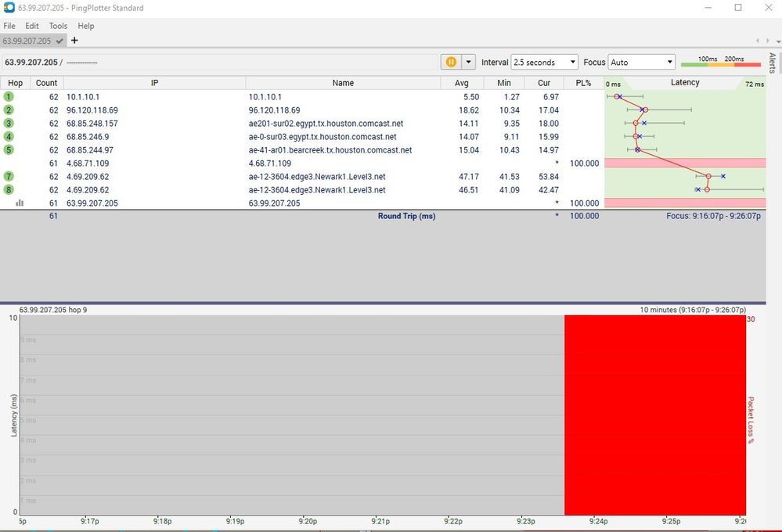Open the dropdown arrow beside the pause button
Viewport: 782px width, 532px height.
pyautogui.click(x=469, y=62)
